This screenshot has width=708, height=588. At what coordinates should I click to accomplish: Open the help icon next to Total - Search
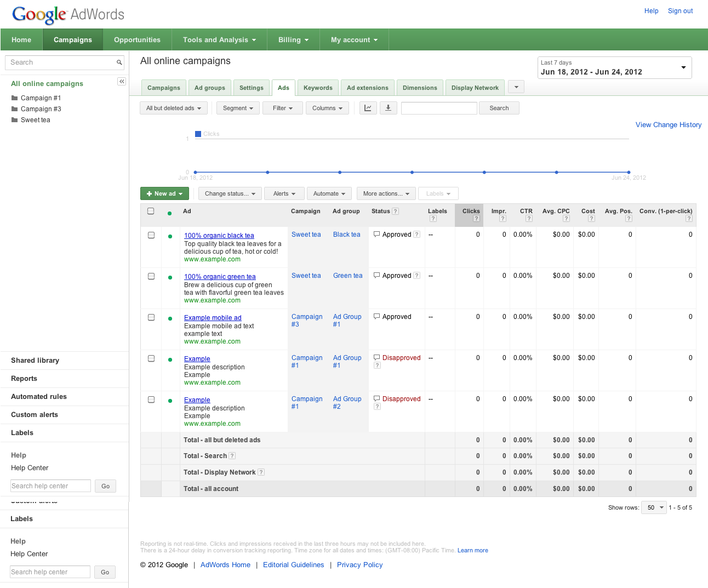point(232,456)
